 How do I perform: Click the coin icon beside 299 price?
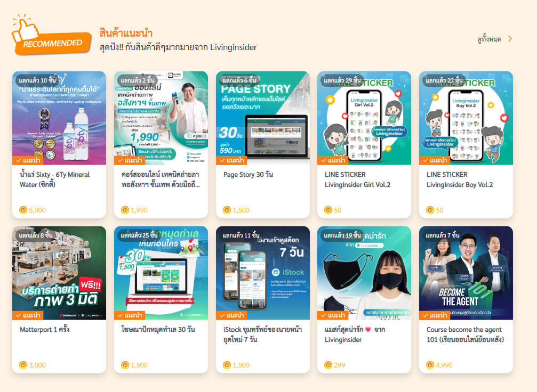(328, 365)
